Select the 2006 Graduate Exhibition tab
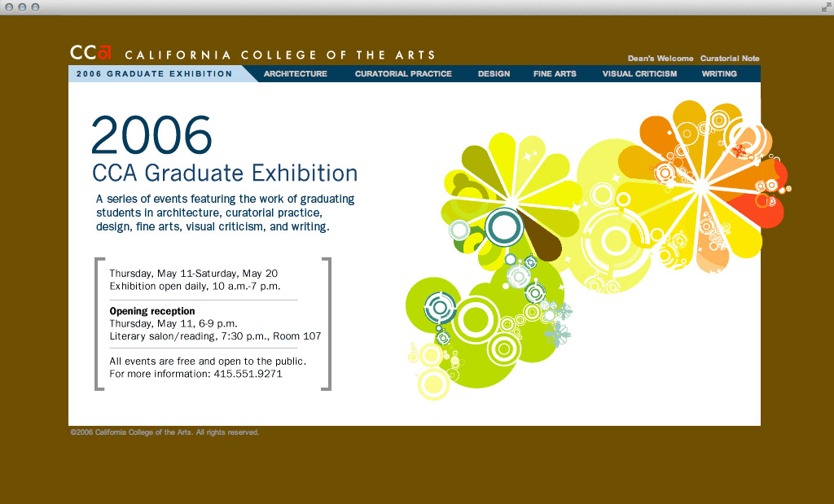 [155, 74]
